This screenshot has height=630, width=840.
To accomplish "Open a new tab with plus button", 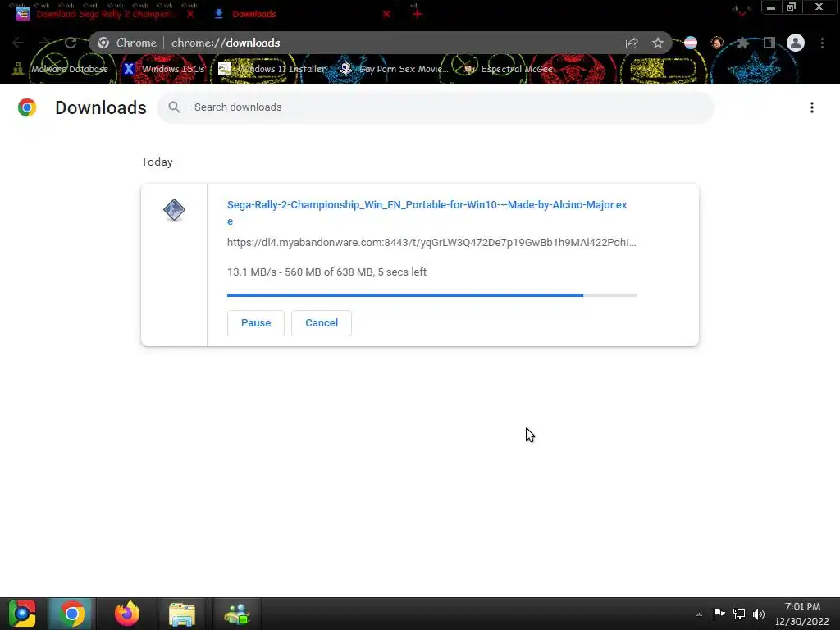I will [x=418, y=14].
